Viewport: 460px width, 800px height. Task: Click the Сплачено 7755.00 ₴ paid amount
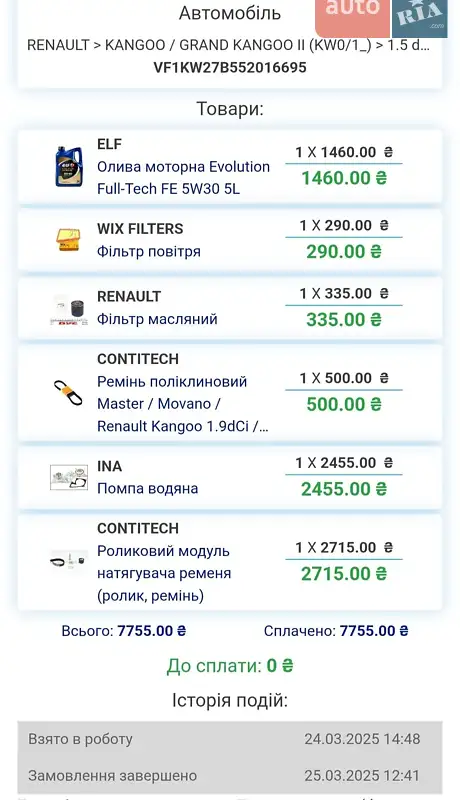point(336,631)
